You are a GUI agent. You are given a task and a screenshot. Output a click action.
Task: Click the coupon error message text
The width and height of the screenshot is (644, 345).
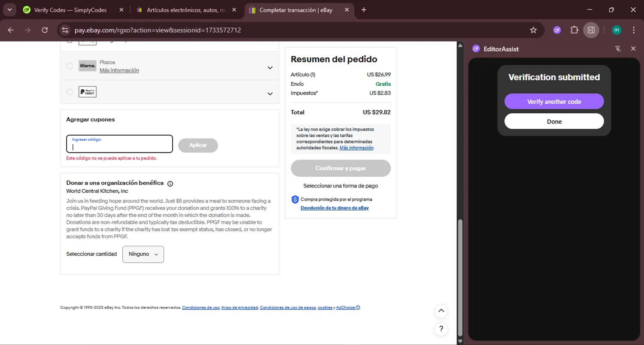click(112, 158)
